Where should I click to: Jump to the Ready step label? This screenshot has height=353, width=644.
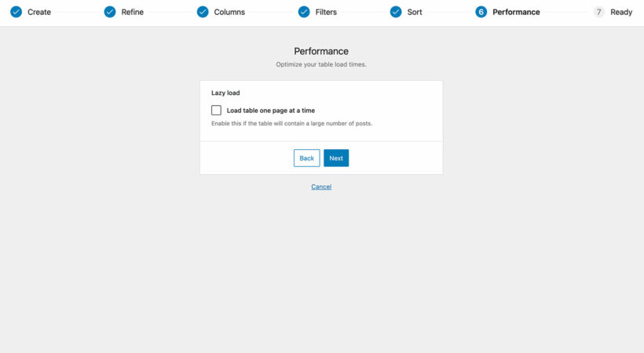coord(621,12)
